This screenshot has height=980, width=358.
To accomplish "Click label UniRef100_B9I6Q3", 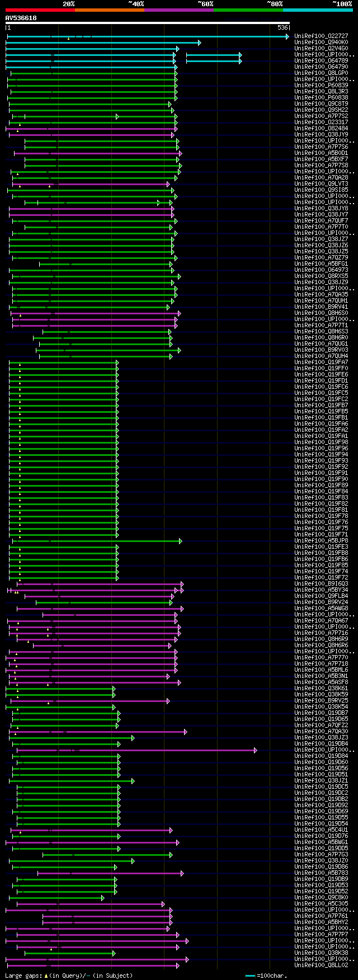I will coord(321,584).
